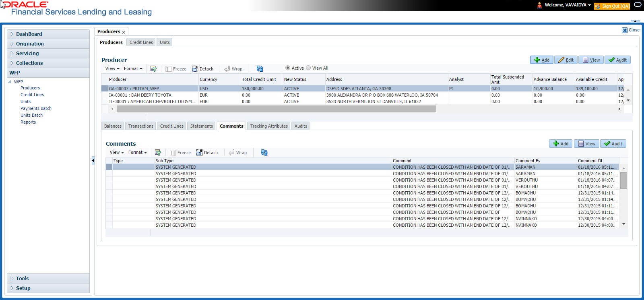Click the Producer Add button
Image resolution: width=644 pixels, height=300 pixels.
click(x=542, y=60)
